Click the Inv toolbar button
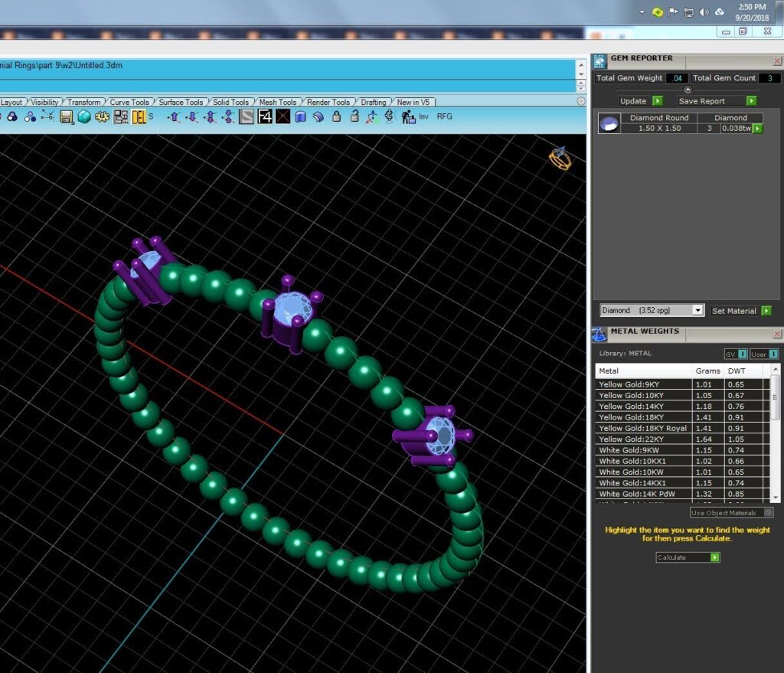Image resolution: width=784 pixels, height=673 pixels. [x=423, y=116]
